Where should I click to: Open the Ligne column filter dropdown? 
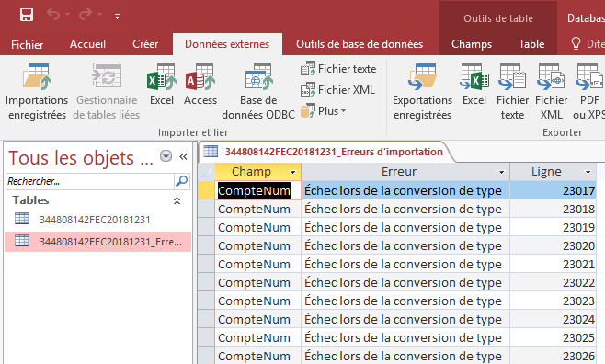588,172
